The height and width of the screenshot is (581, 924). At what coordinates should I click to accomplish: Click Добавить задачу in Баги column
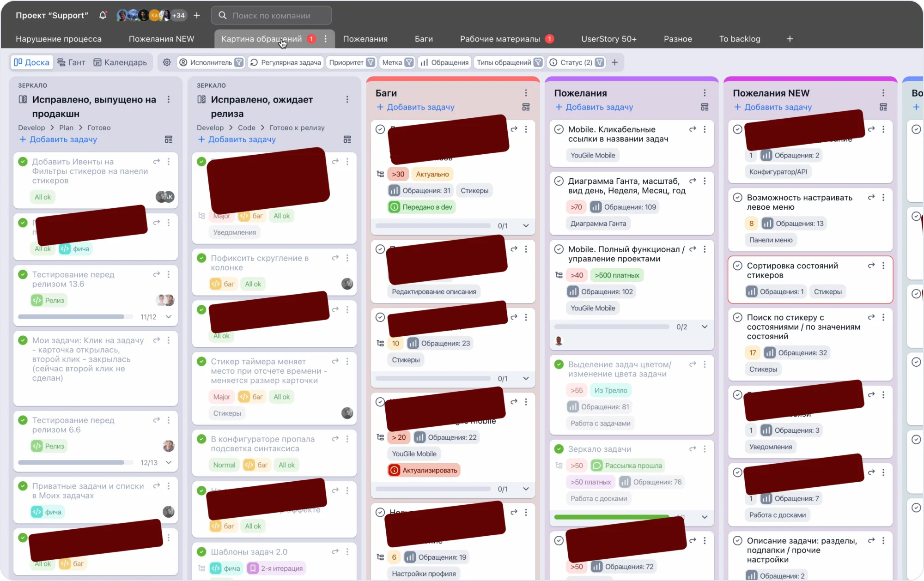coord(420,107)
